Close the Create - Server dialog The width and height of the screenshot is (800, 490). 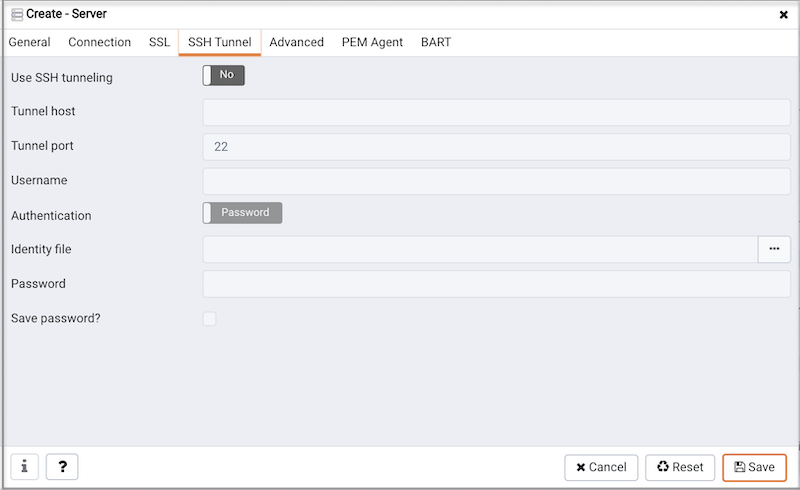point(784,15)
